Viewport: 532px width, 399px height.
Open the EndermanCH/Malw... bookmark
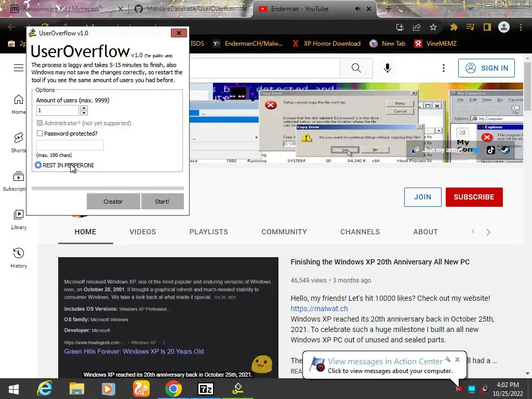pos(248,44)
